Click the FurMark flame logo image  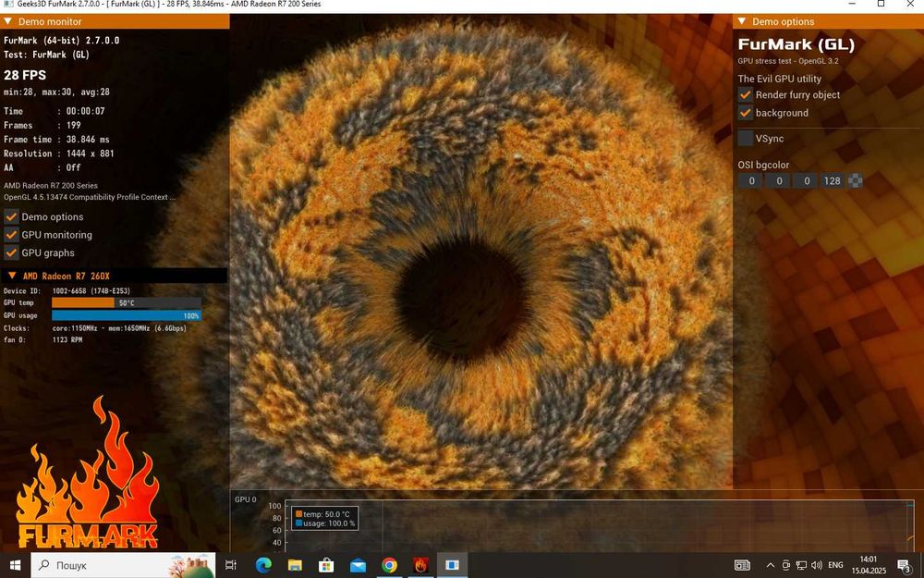tap(87, 473)
